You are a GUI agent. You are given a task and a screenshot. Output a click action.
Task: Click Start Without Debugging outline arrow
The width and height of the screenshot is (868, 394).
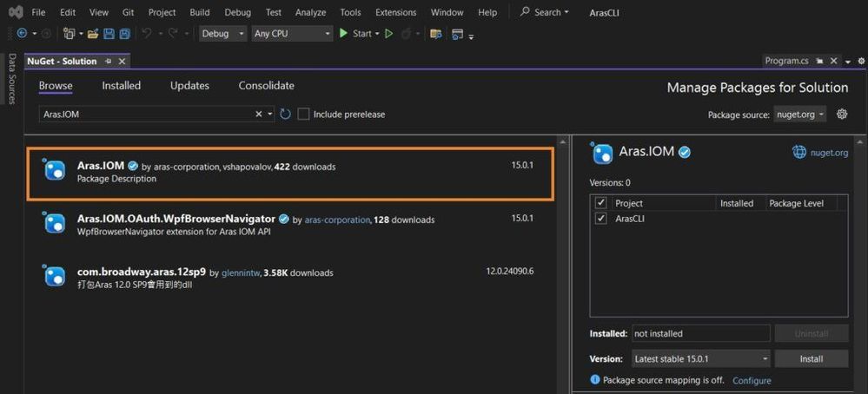388,34
